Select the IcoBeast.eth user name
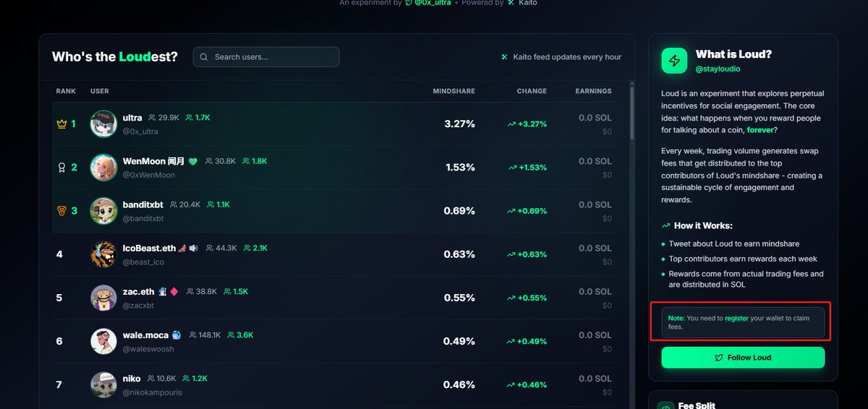This screenshot has width=868, height=409. 150,248
